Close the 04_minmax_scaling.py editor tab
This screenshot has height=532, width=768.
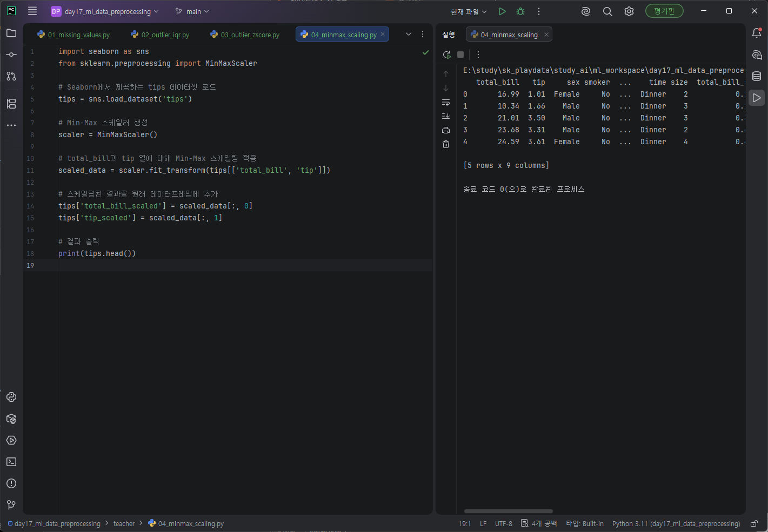point(383,34)
